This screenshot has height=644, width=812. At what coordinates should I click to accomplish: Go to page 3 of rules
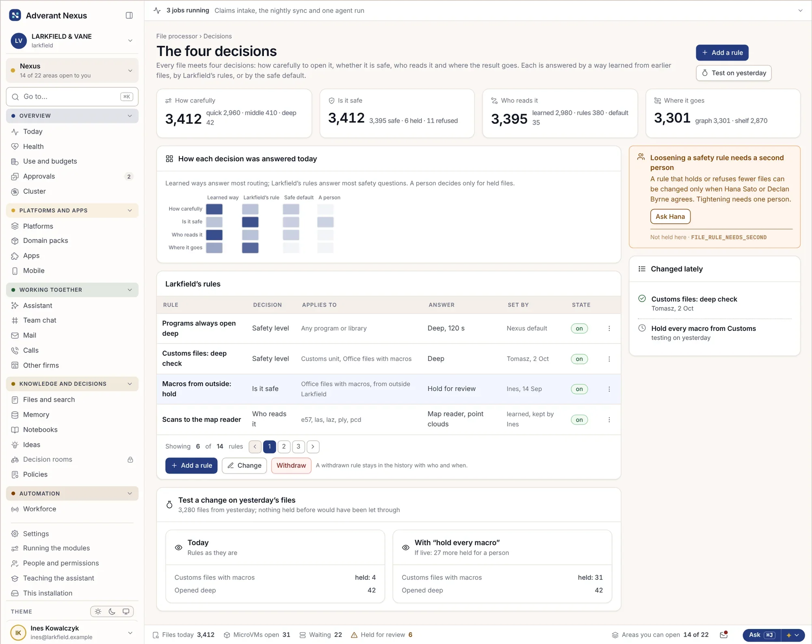point(298,447)
